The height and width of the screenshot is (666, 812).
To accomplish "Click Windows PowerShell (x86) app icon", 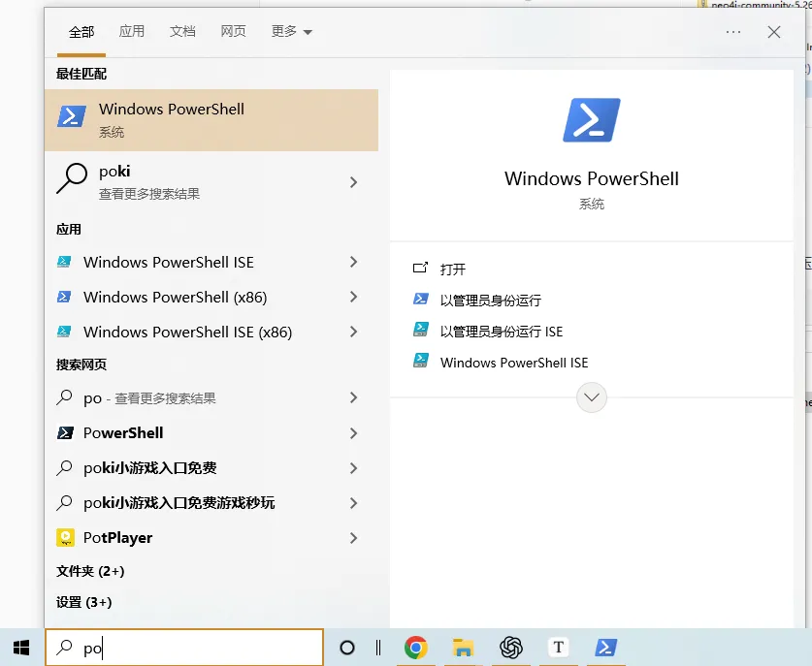I will pyautogui.click(x=64, y=297).
